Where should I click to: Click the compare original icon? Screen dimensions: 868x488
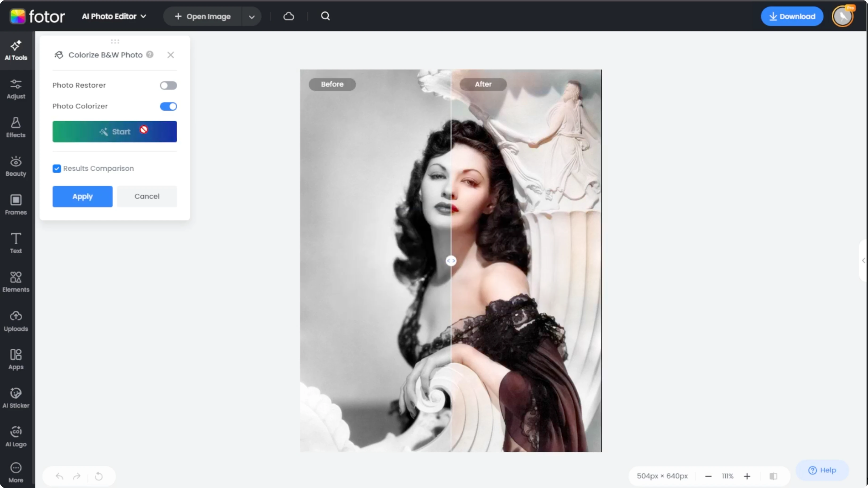click(x=773, y=476)
